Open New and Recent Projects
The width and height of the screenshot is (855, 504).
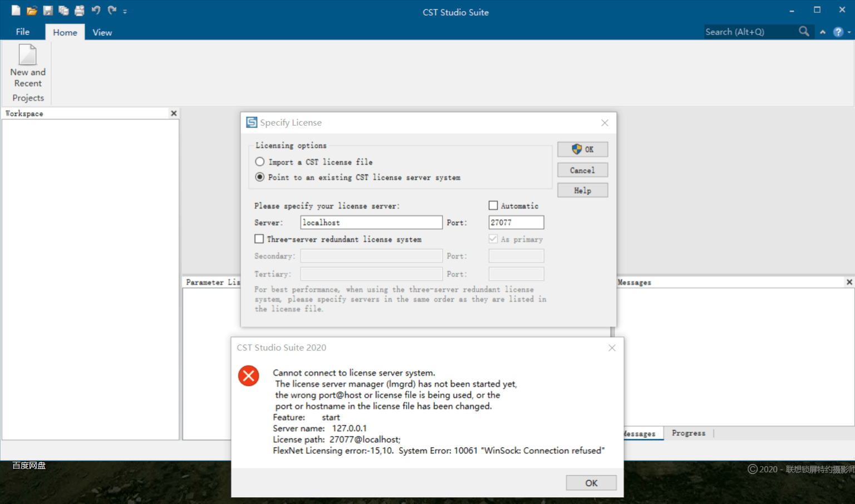(28, 73)
